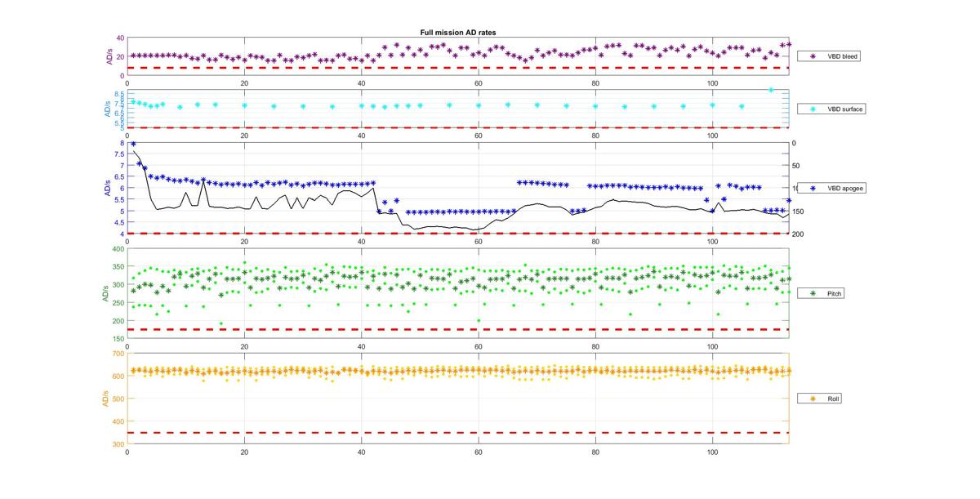Click the red dashed line in Roll plot
This screenshot has height=499, width=980.
point(458,433)
